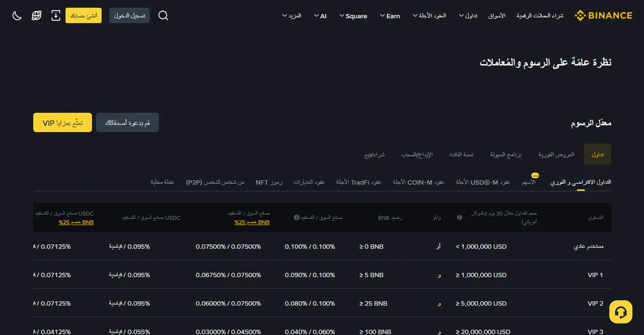Click the '0.040% / 0.060%' fee cell

coord(310,332)
